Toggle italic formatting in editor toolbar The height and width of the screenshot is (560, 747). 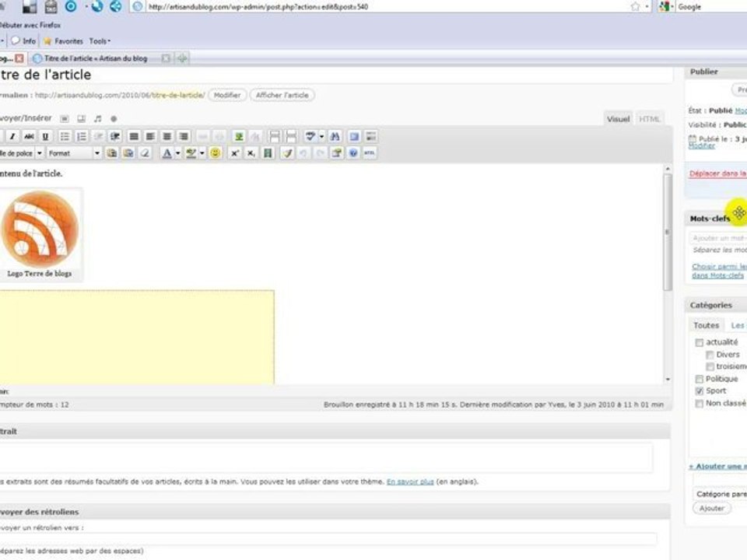coord(12,137)
